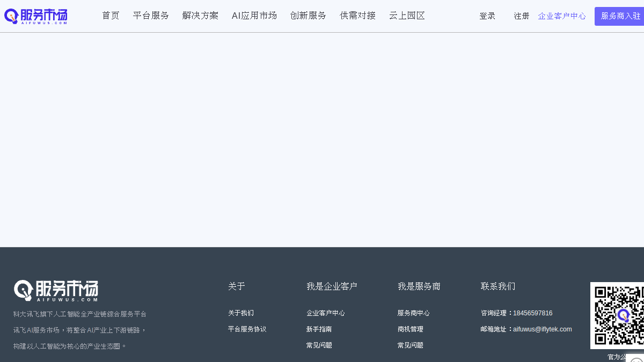Open 关于我们 footer link
Screen dimensions: 644x362
(x=241, y=313)
